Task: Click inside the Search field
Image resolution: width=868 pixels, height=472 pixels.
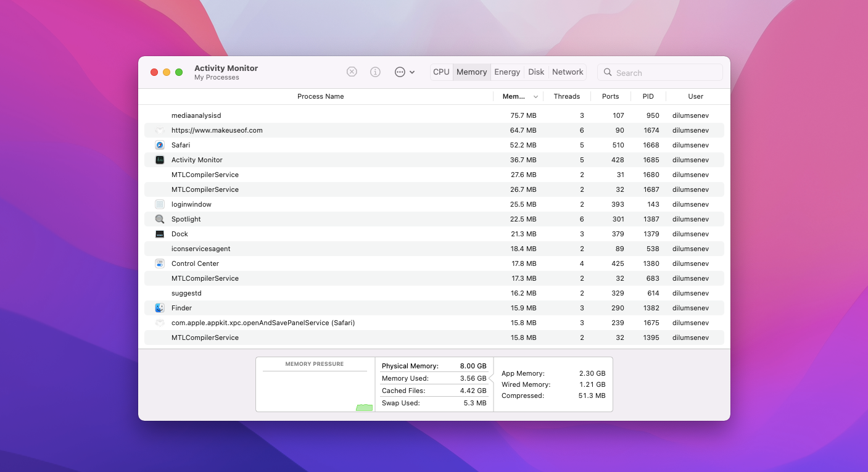Action: (x=659, y=72)
